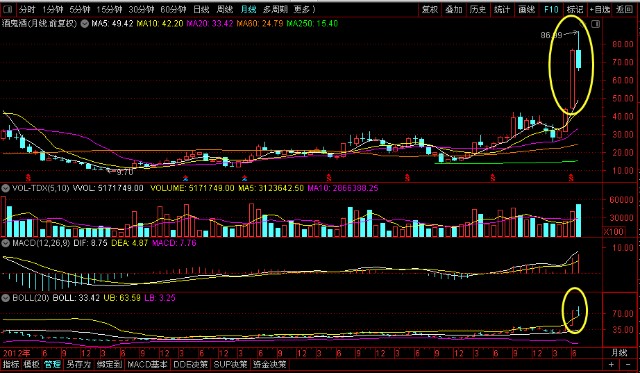This screenshot has width=640, height=373.
Task: Select the MACD基本 indicator template
Action: tap(147, 364)
